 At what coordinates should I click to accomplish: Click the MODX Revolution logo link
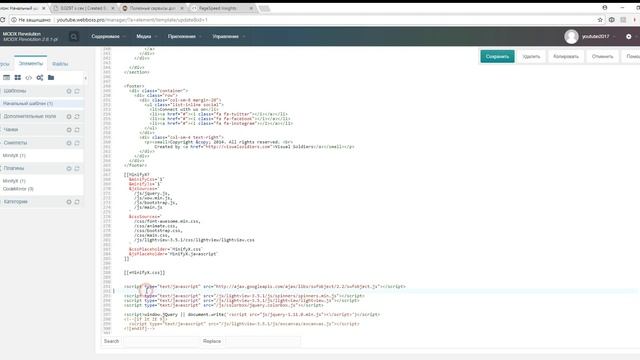click(30, 37)
